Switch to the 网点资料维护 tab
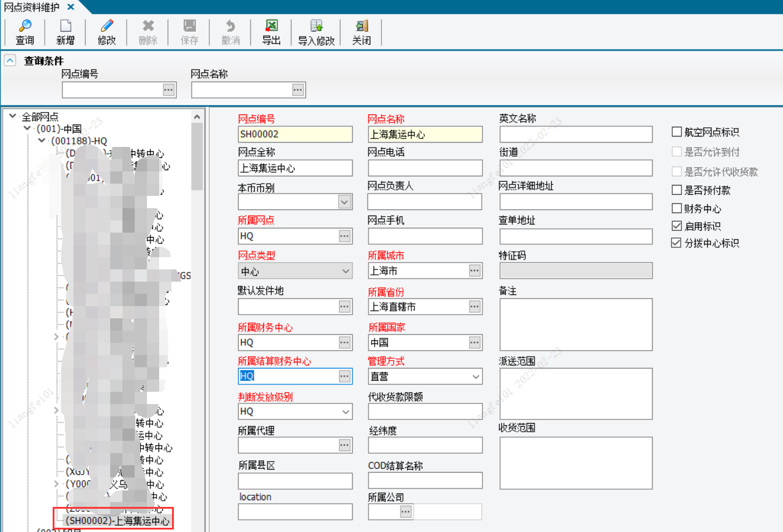Screen dimensions: 783x532 (32, 7)
